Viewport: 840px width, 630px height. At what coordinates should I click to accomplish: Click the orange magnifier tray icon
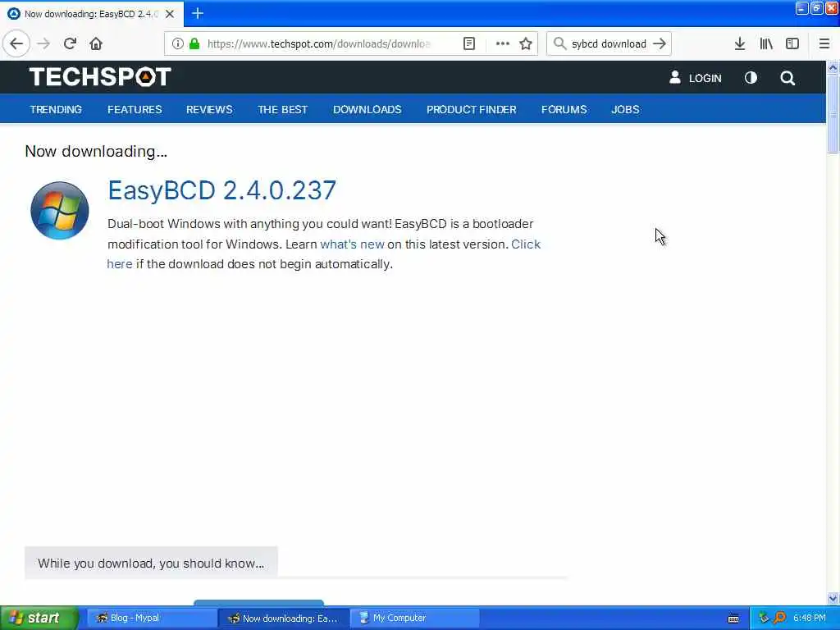tap(779, 619)
